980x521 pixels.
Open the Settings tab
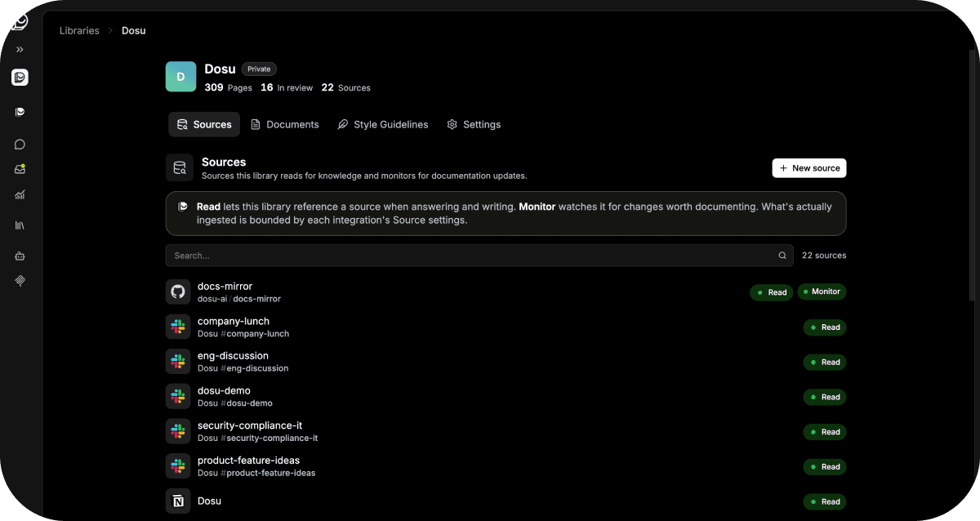click(x=474, y=124)
